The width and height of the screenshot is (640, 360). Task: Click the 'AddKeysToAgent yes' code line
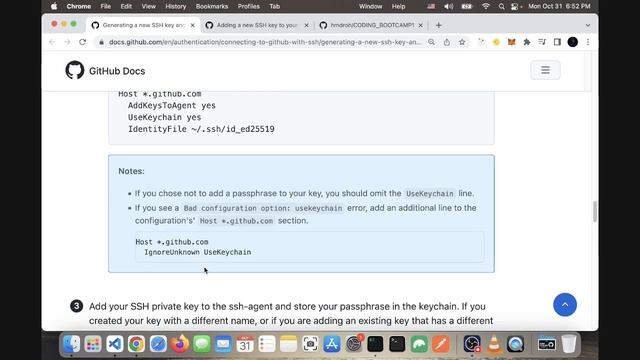[x=172, y=105]
